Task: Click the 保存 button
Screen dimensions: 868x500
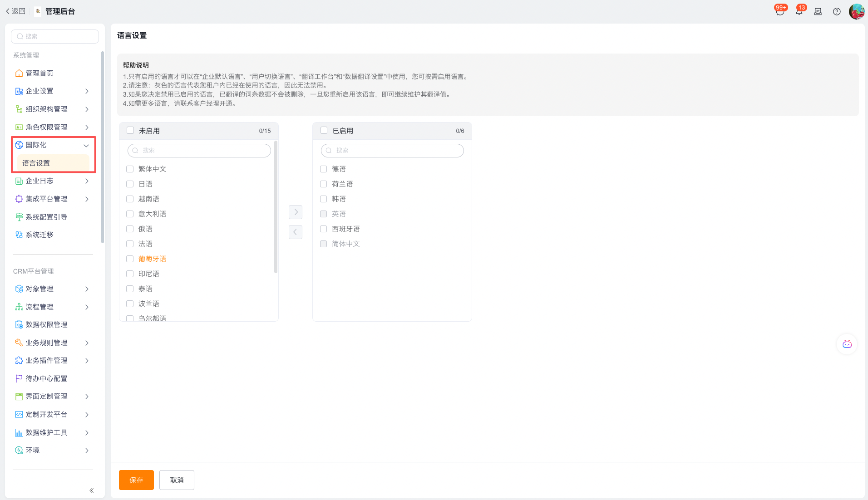Action: point(136,480)
